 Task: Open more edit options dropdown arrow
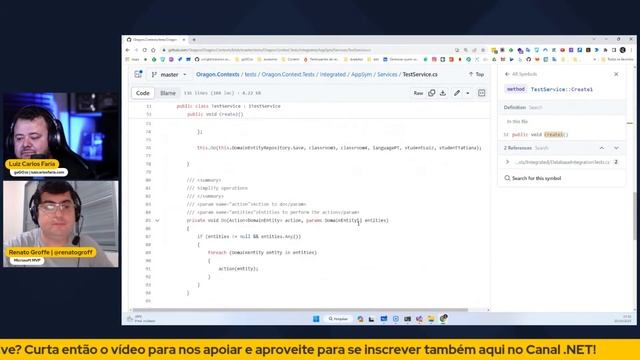pyautogui.click(x=468, y=93)
